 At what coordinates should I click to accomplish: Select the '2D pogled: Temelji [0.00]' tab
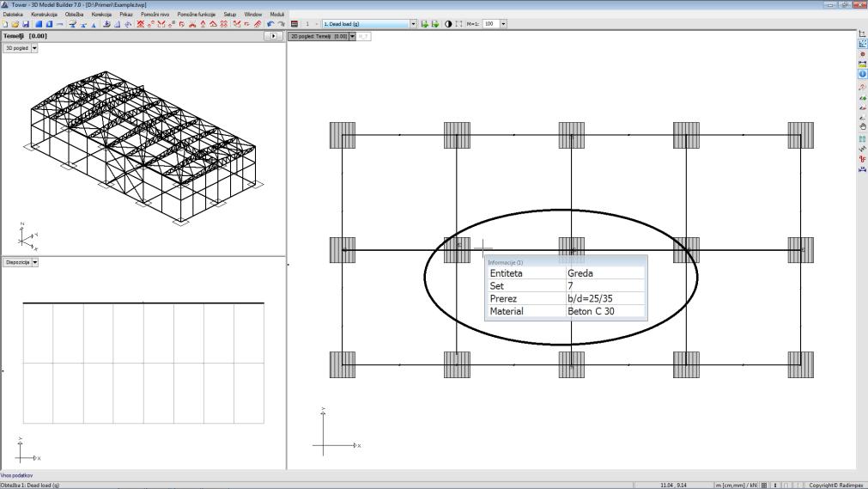pos(319,36)
